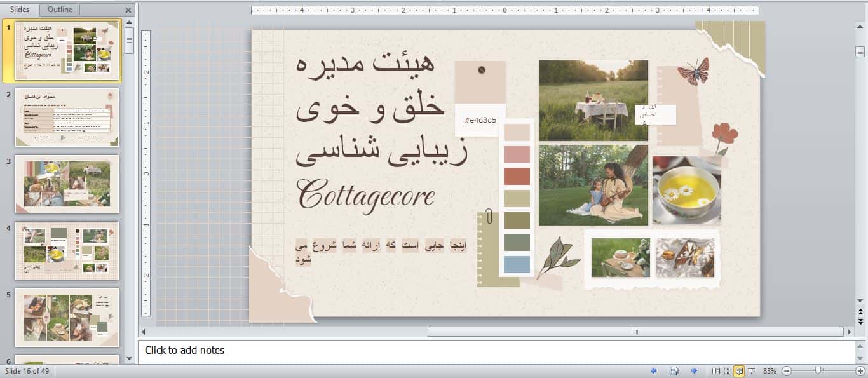The image size is (868, 378).
Task: Switch to the Outline tab
Action: 60,10
